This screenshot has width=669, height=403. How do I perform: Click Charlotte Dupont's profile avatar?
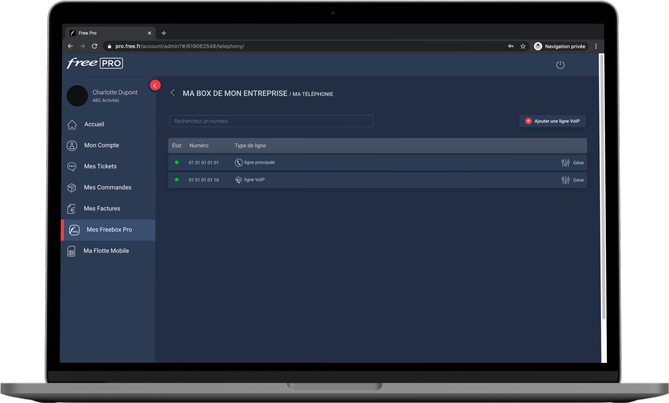coord(77,96)
